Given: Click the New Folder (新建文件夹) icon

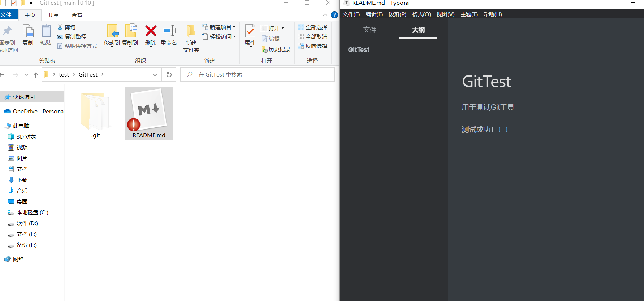Looking at the screenshot, I should click(x=191, y=32).
